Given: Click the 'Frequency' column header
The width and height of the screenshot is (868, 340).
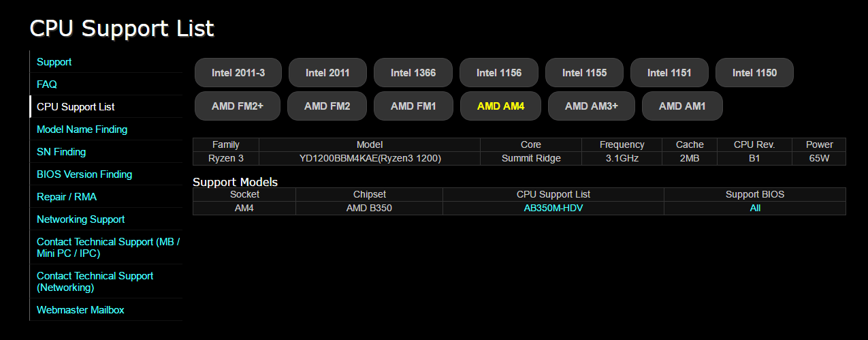Looking at the screenshot, I should click(622, 144).
